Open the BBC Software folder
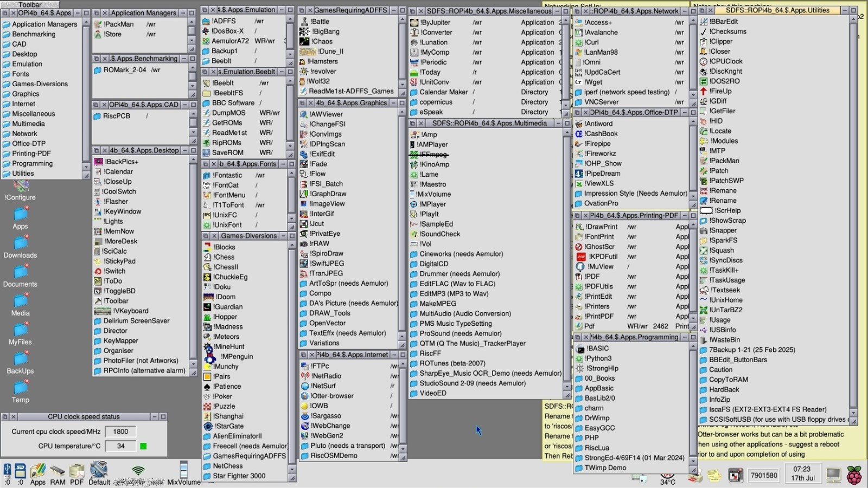This screenshot has height=488, width=868. 228,103
